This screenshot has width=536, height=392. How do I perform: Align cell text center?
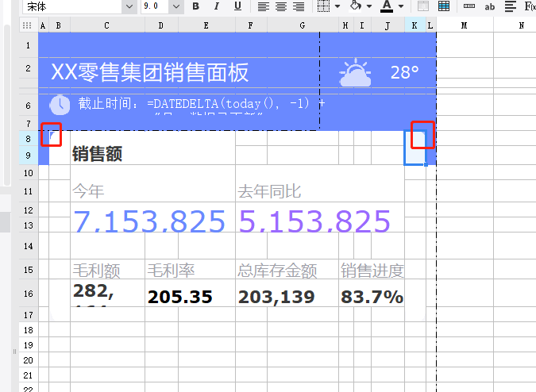click(x=281, y=6)
